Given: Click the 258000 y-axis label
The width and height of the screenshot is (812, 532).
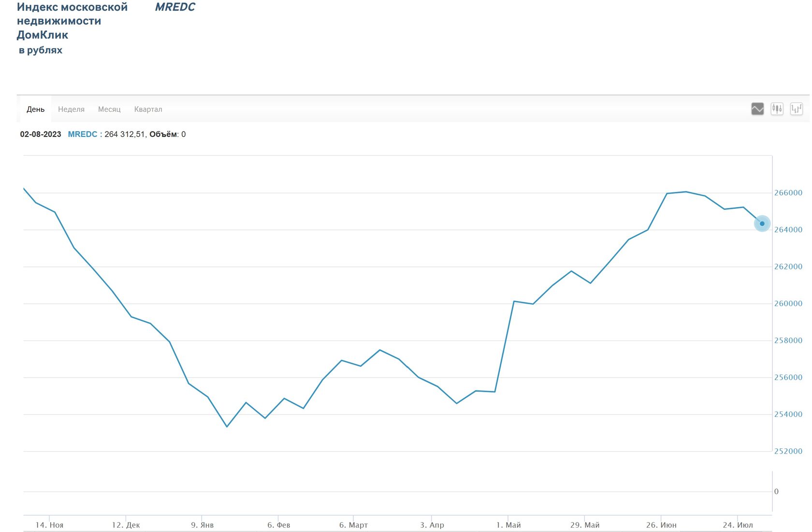Looking at the screenshot, I should [x=788, y=340].
